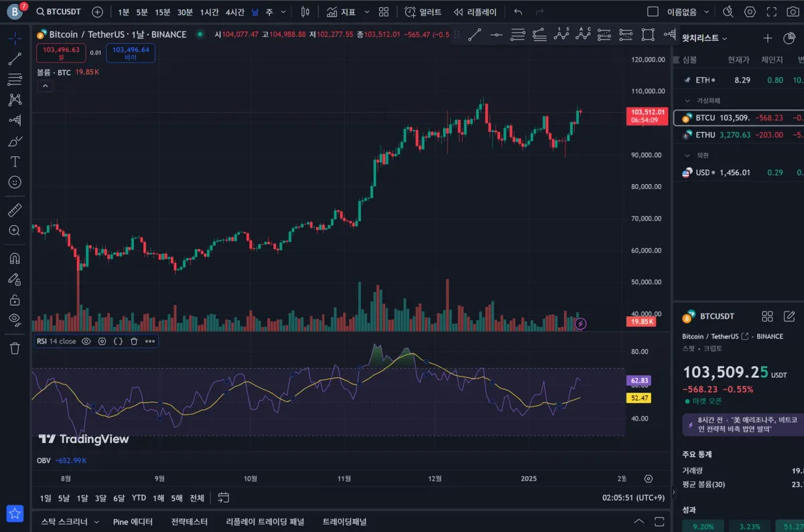
Task: Create an alert with 얼러트 button
Action: point(423,12)
